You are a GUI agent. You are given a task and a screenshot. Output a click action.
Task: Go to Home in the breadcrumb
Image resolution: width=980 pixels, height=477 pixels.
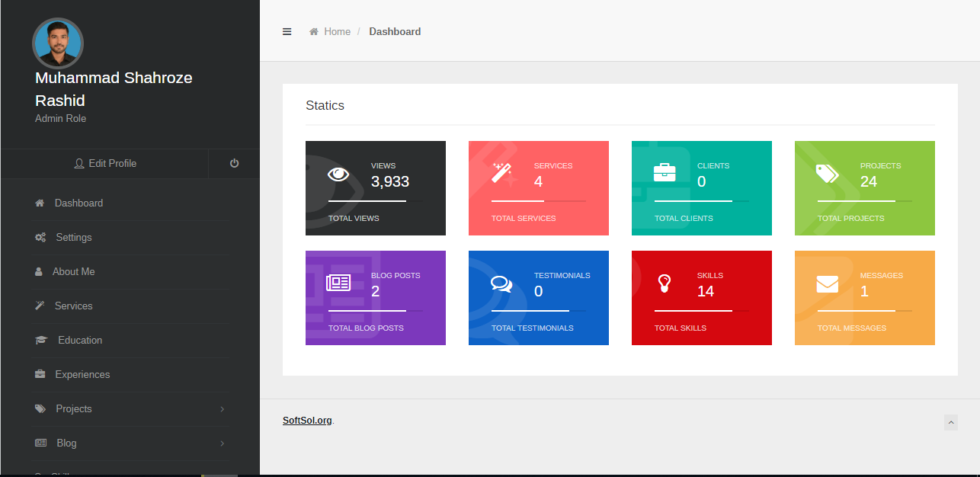coord(337,32)
